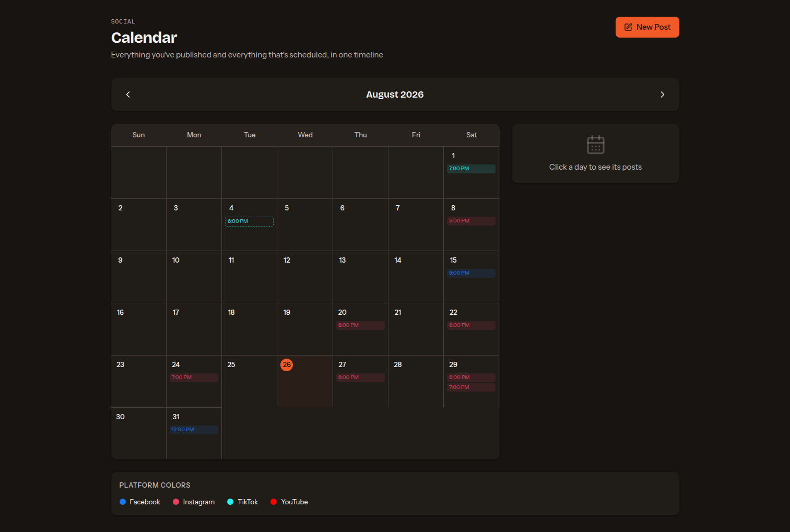Screen dimensions: 790x532
Task: Open the 12:00 PM post on August 31
Action: click(194, 430)
